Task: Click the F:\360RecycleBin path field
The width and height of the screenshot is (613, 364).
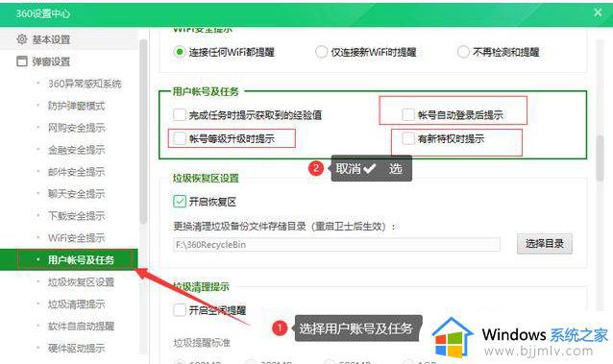Action: [336, 245]
